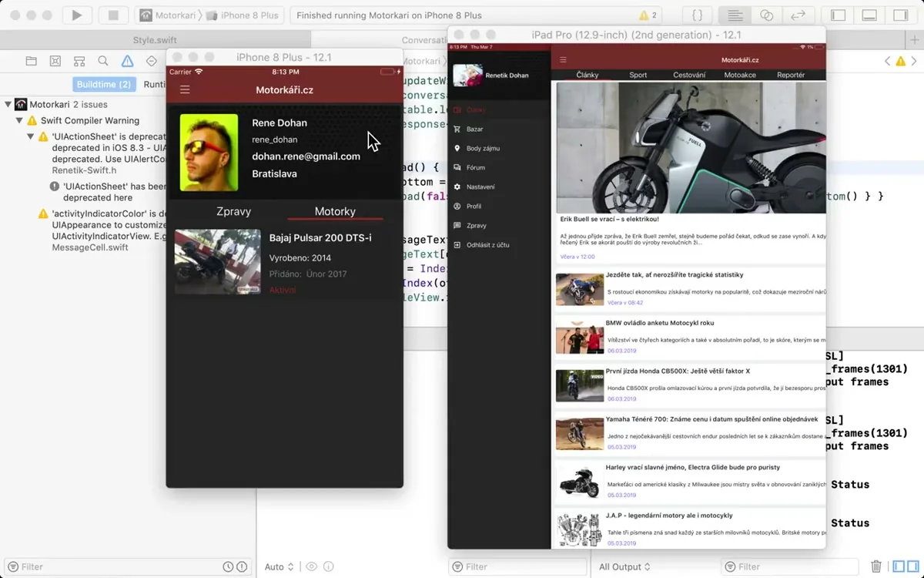Open the All Output console dropdown
The image size is (924, 578).
(x=624, y=566)
